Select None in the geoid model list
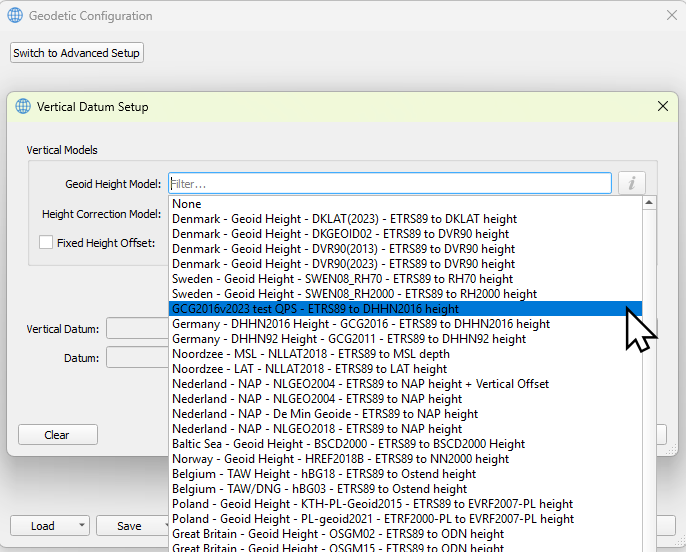This screenshot has width=686, height=552. [x=187, y=204]
